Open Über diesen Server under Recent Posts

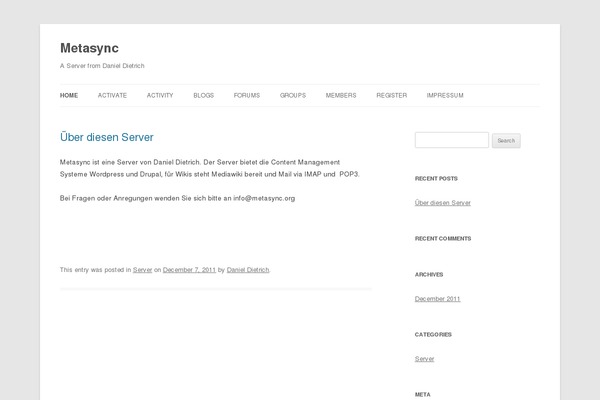pos(443,202)
